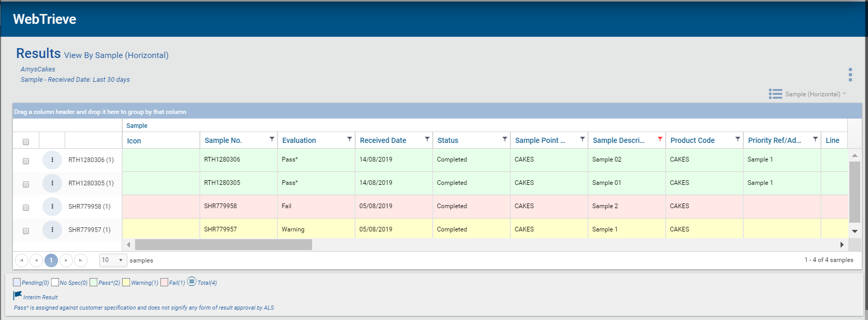Go to the last page of samples
This screenshot has width=868, height=320.
click(81, 260)
